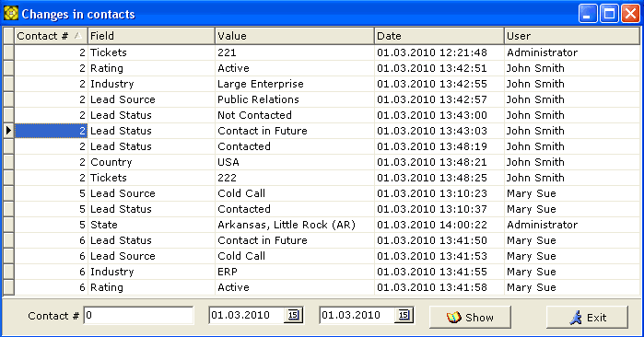Viewport: 644px width, 337px height.
Task: Click the Exit button
Action: (x=587, y=317)
